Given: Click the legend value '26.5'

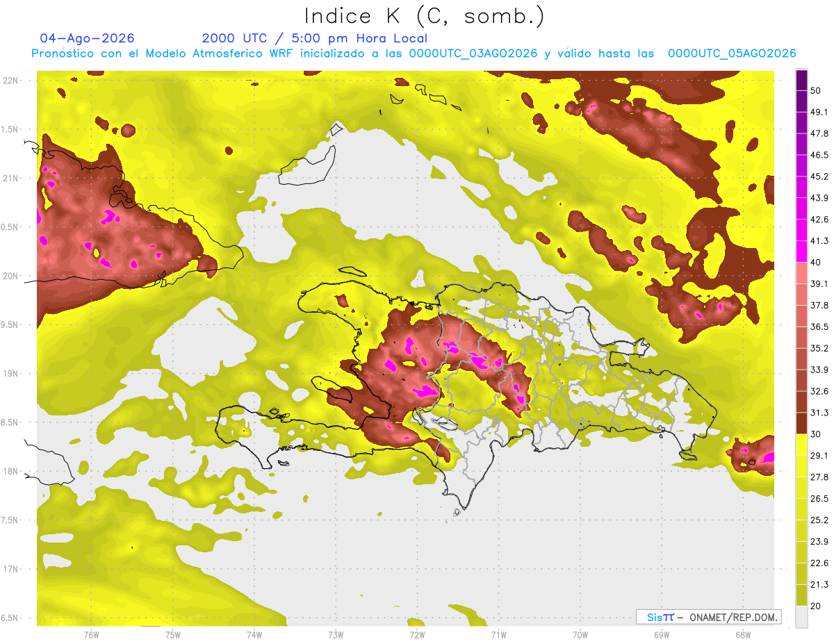Looking at the screenshot, I should tap(819, 498).
